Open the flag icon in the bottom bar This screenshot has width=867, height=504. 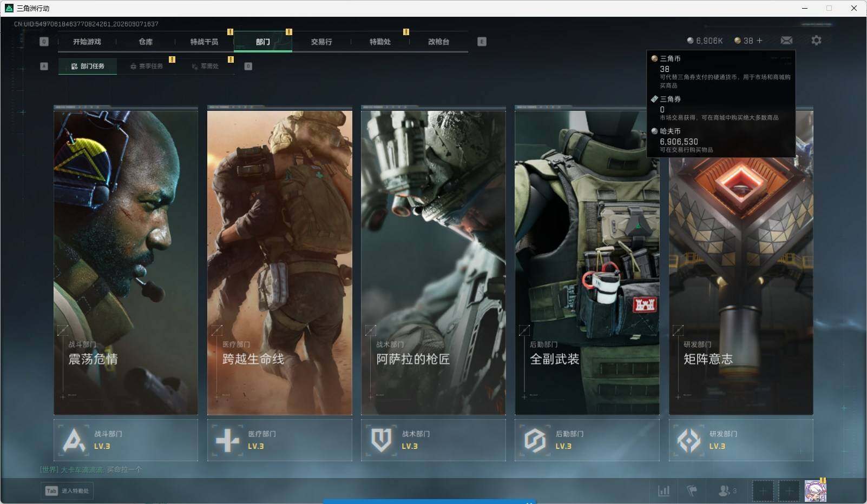point(692,490)
